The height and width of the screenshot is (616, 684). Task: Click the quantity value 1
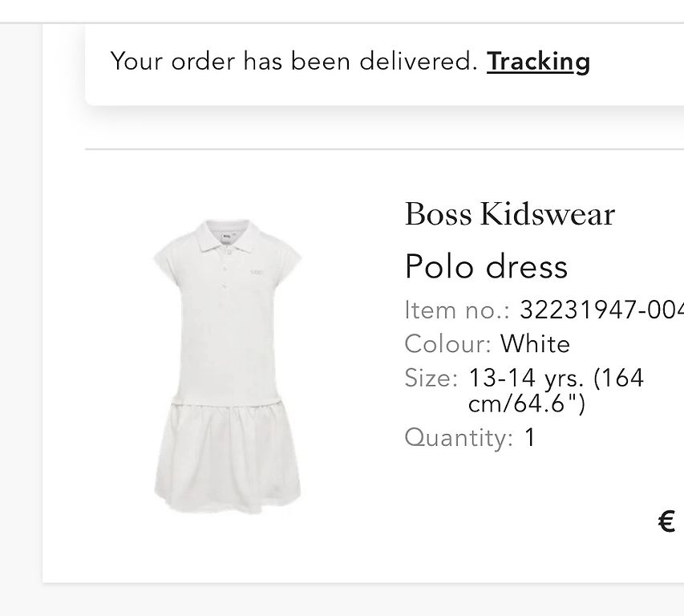point(529,437)
